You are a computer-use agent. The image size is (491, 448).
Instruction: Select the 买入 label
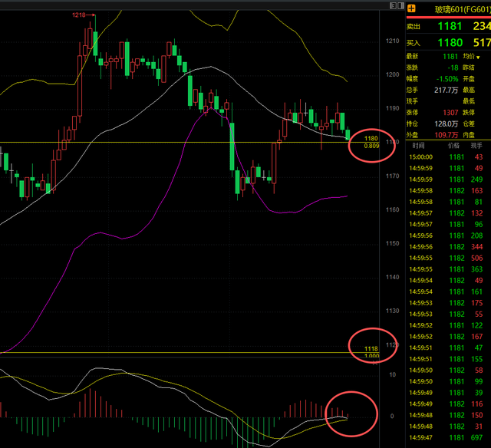[x=414, y=43]
